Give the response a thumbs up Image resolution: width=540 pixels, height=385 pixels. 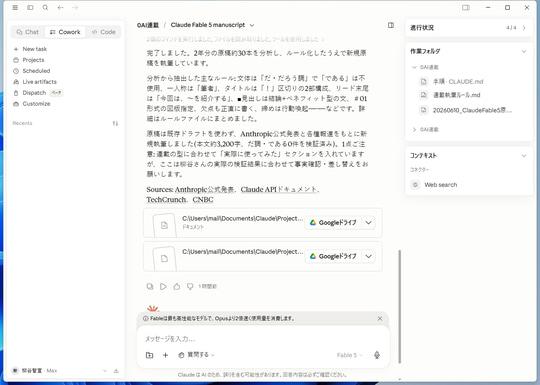tap(177, 287)
